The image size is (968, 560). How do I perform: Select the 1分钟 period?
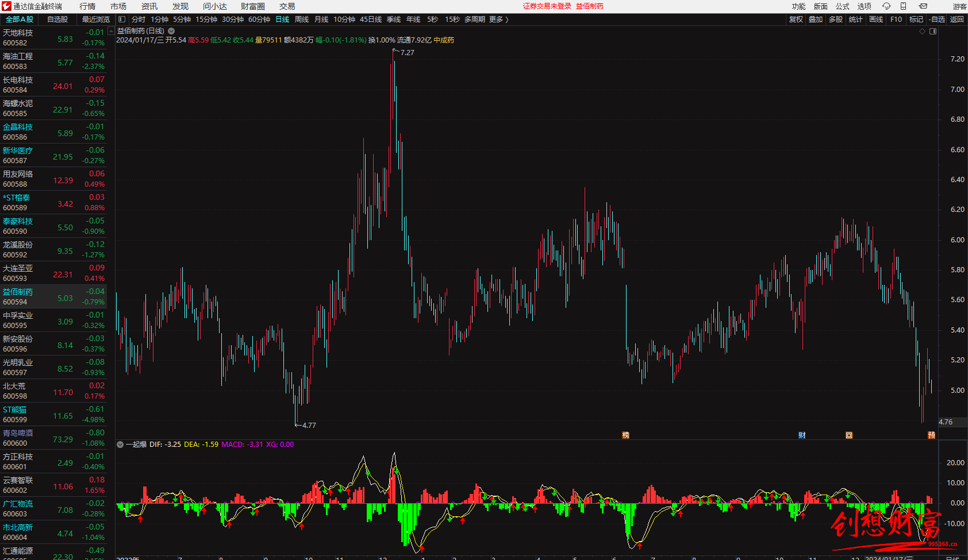(x=159, y=20)
